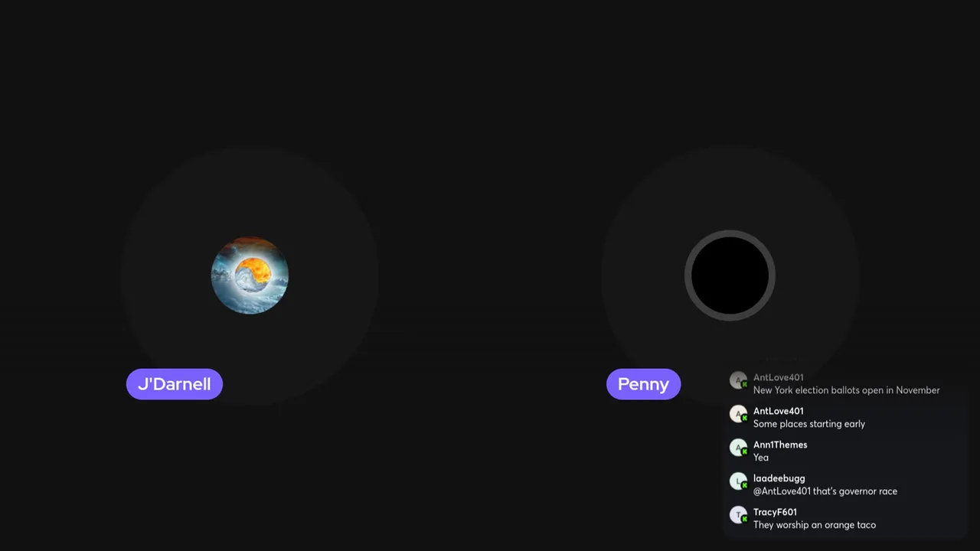Click Penny's black circular avatar
This screenshot has height=551, width=980.
click(x=730, y=275)
